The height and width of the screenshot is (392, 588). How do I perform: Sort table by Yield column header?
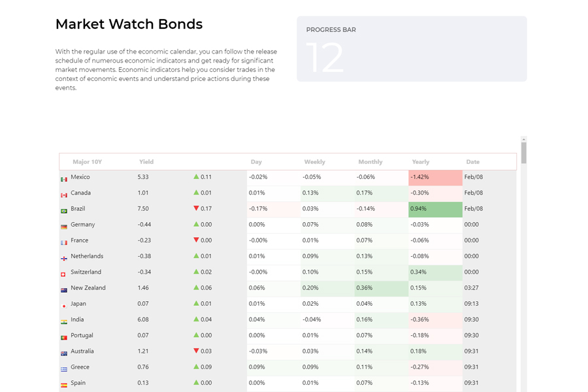(146, 162)
